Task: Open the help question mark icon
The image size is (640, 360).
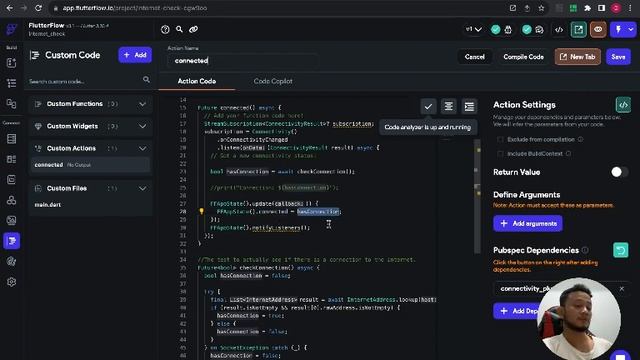Action: click(x=165, y=29)
